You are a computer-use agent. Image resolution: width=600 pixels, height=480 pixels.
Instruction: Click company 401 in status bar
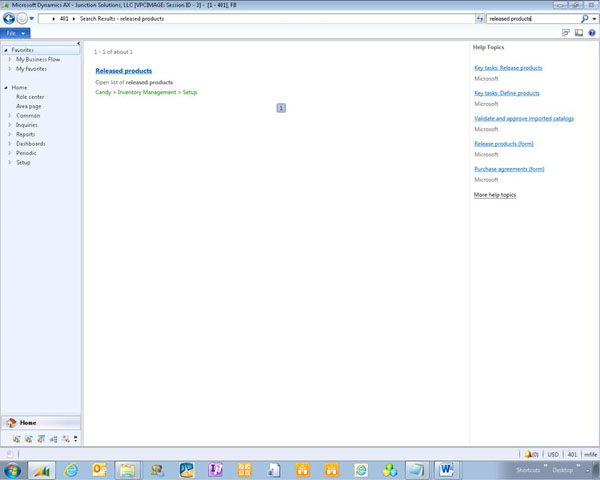click(x=572, y=454)
